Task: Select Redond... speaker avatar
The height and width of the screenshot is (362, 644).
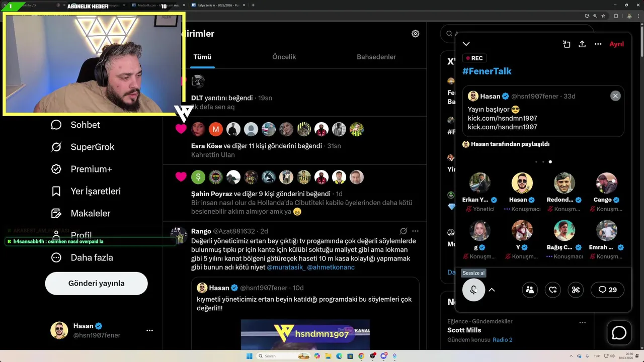Action: pos(565,183)
